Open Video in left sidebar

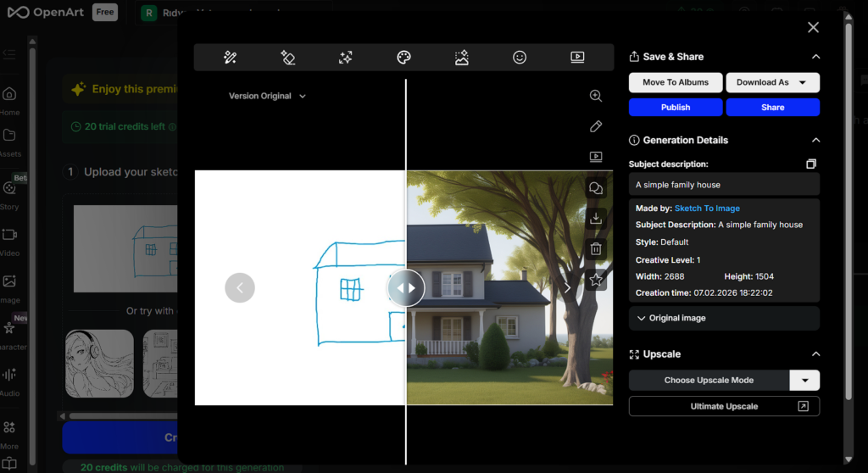[x=9, y=242]
